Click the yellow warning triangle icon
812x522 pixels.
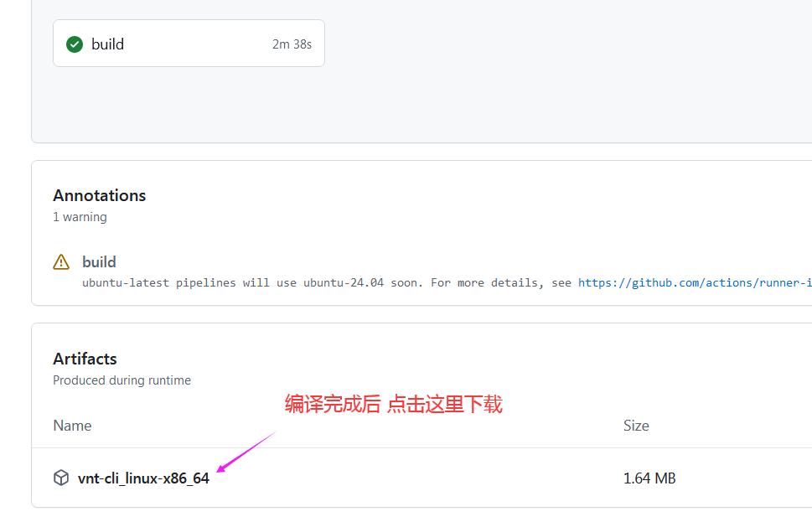click(x=61, y=262)
